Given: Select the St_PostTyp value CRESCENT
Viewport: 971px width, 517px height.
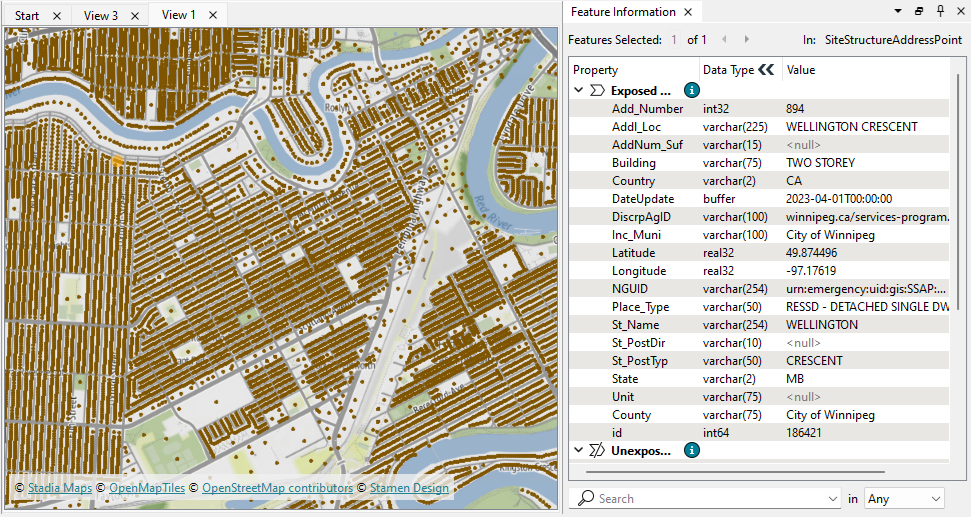Looking at the screenshot, I should pos(814,360).
